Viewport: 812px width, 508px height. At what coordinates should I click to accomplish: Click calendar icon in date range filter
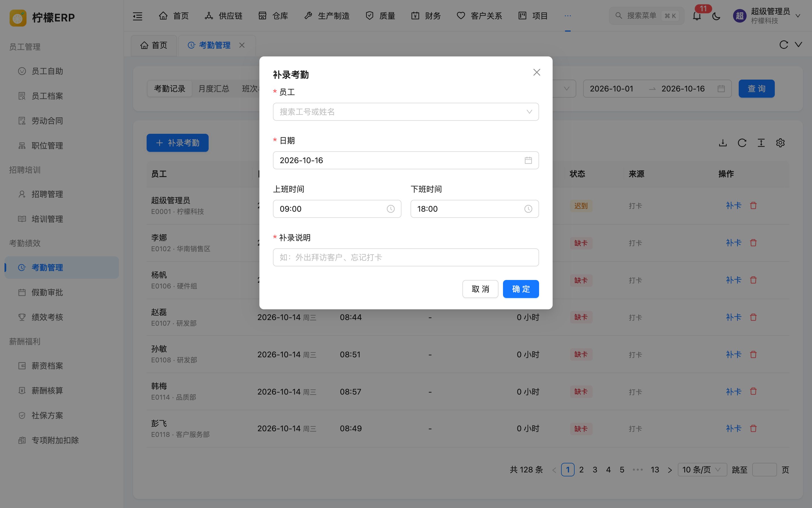[721, 89]
